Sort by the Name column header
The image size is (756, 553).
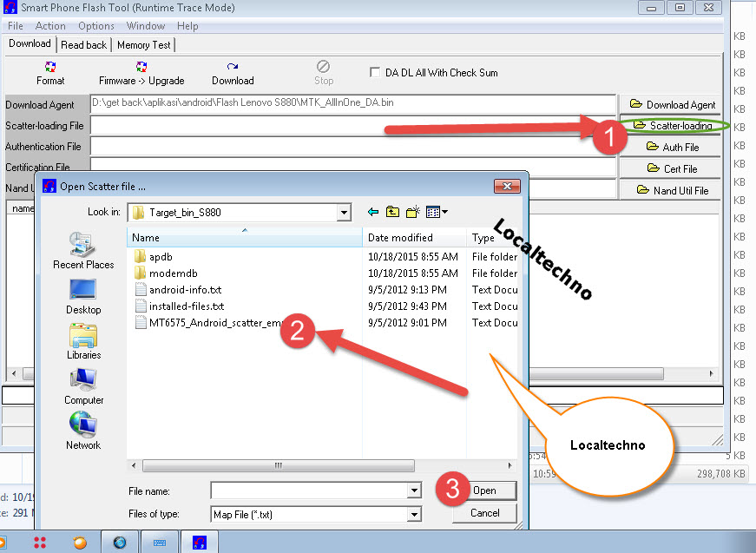click(245, 238)
